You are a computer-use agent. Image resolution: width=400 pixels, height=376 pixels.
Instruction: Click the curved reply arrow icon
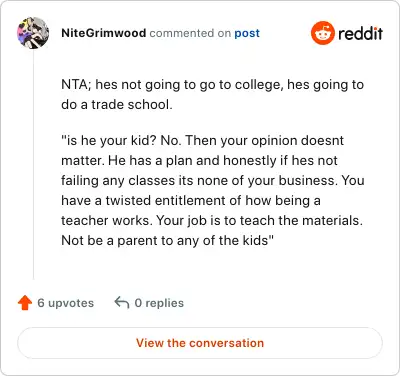tap(122, 303)
